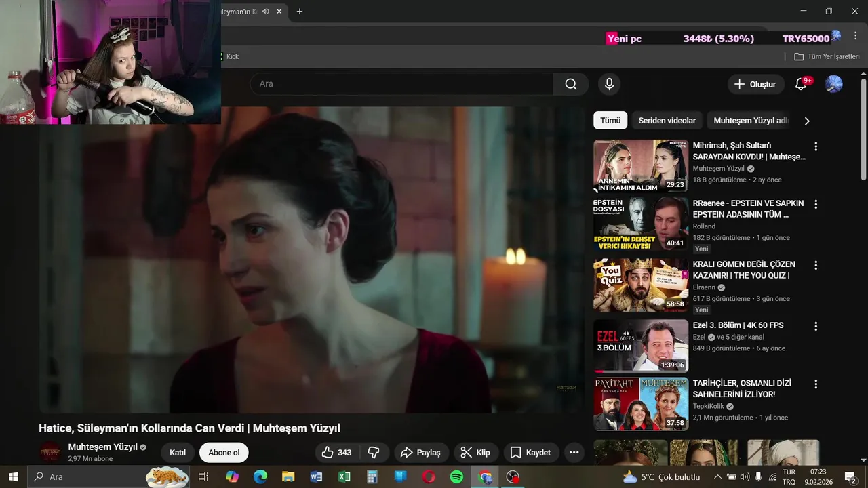Open Opera browser from taskbar
The height and width of the screenshot is (488, 868).
pyautogui.click(x=429, y=476)
